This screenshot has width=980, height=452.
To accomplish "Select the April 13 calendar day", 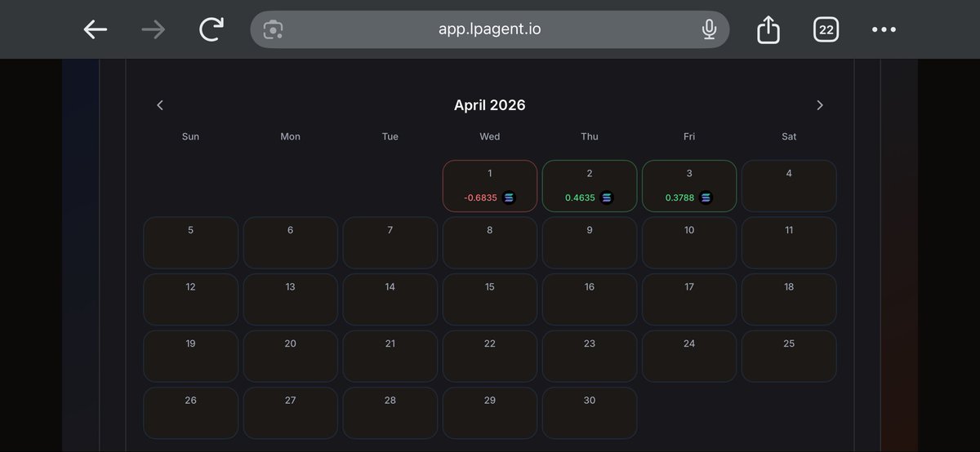I will [x=291, y=299].
